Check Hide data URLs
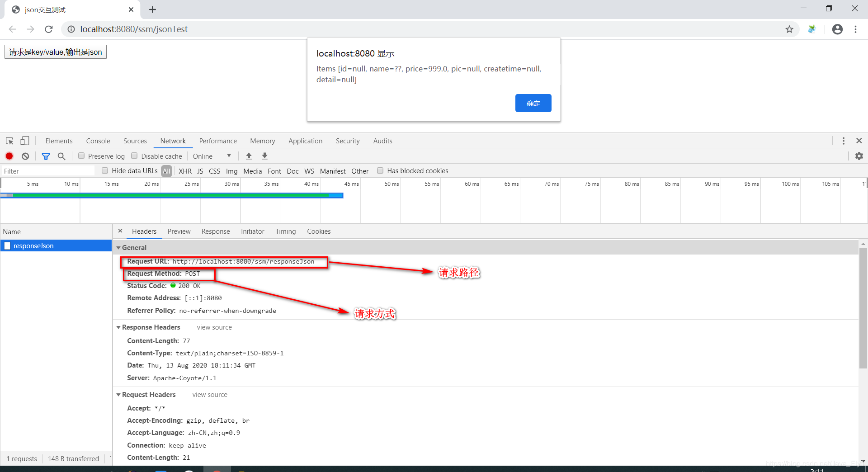The image size is (868, 472). 105,170
